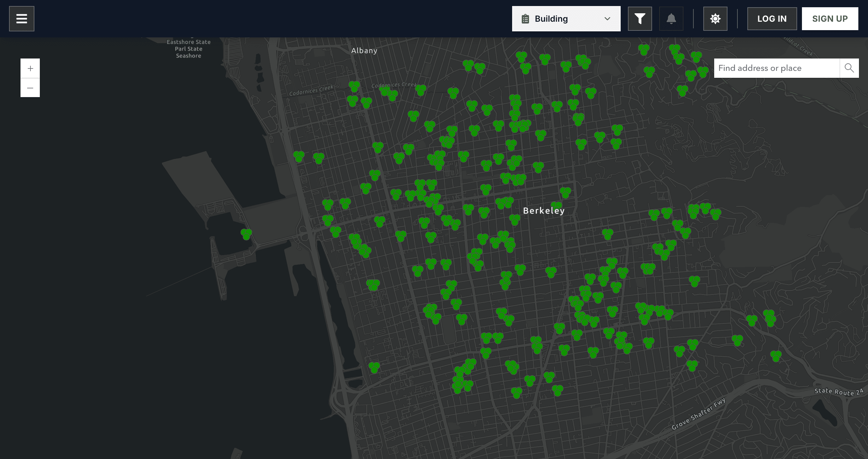This screenshot has width=868, height=459.
Task: Click the LOG IN button
Action: point(772,18)
